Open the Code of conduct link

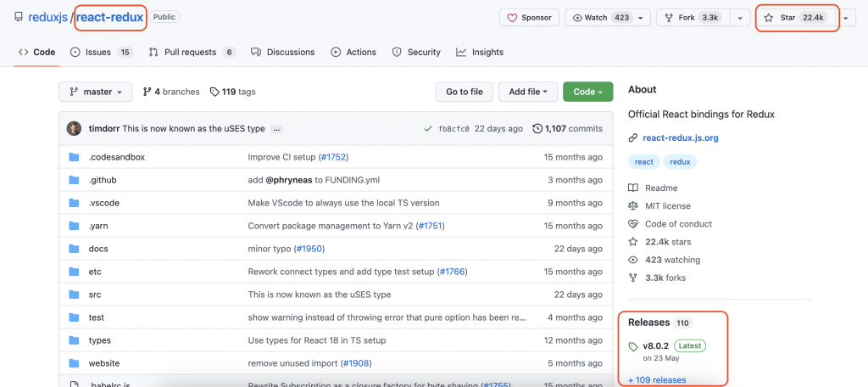click(670, 224)
